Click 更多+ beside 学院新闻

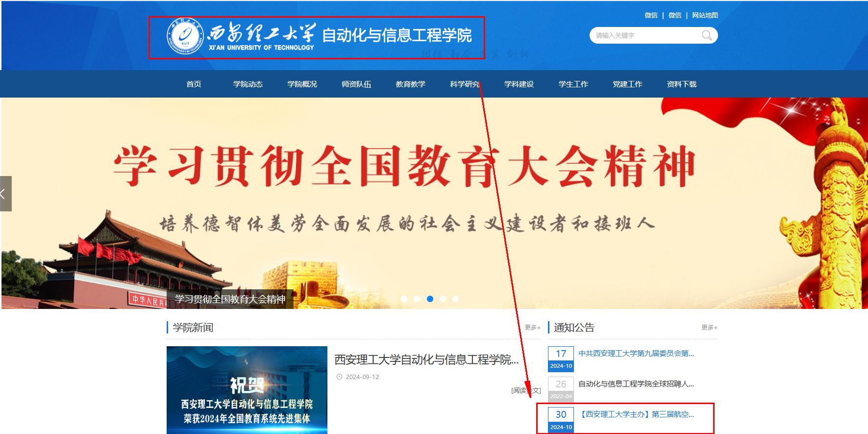point(532,328)
